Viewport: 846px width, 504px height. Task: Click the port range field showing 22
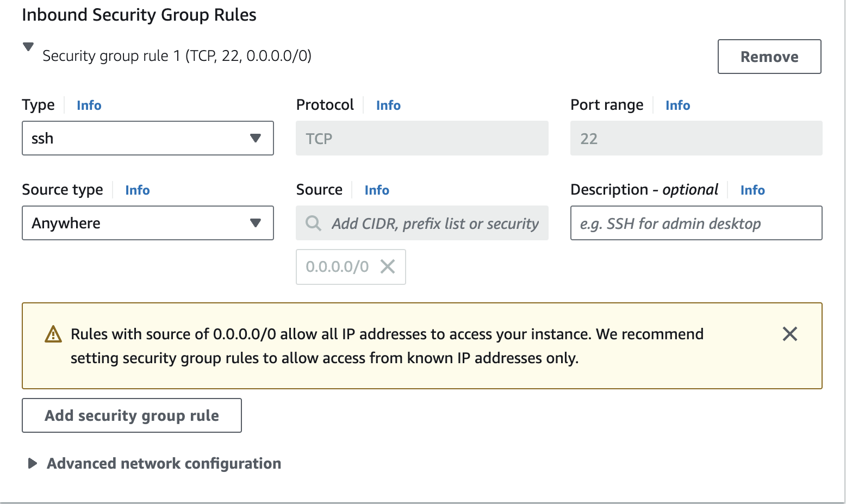coord(695,138)
